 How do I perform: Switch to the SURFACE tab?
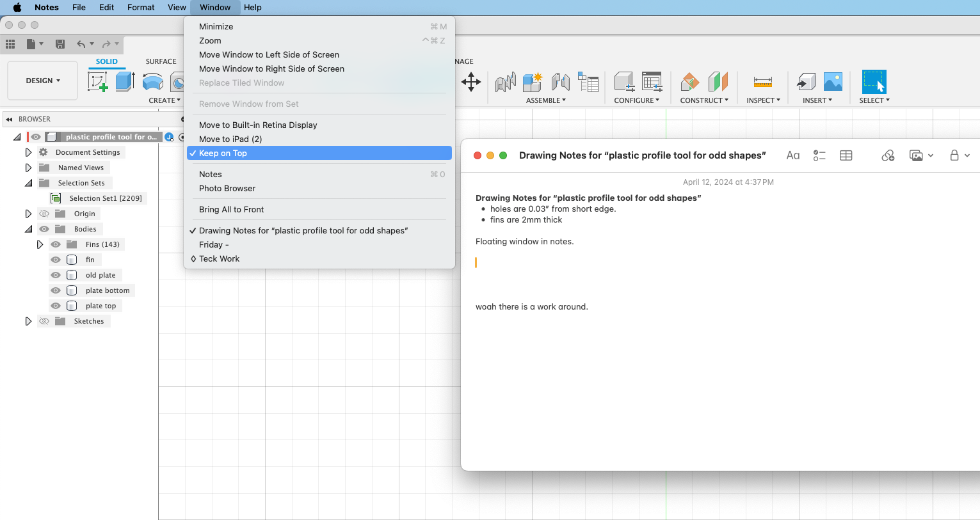pos(161,61)
